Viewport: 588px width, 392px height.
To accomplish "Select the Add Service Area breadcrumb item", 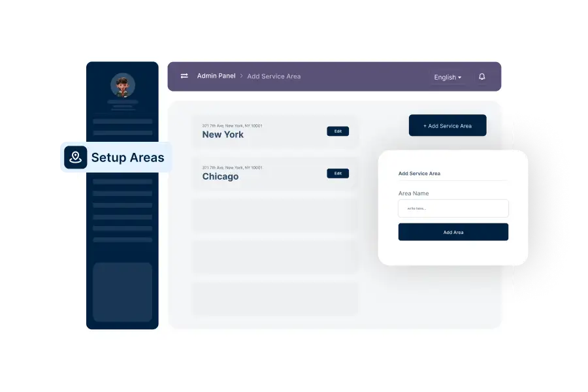I will coord(274,76).
